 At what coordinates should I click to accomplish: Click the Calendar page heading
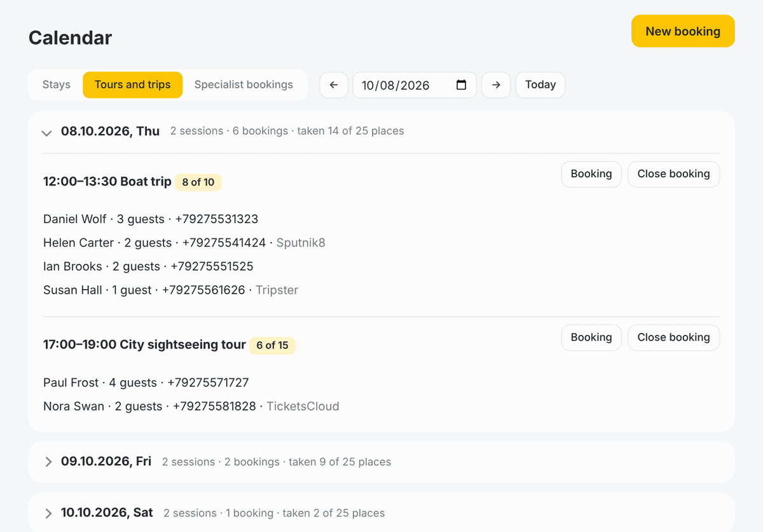pos(71,38)
